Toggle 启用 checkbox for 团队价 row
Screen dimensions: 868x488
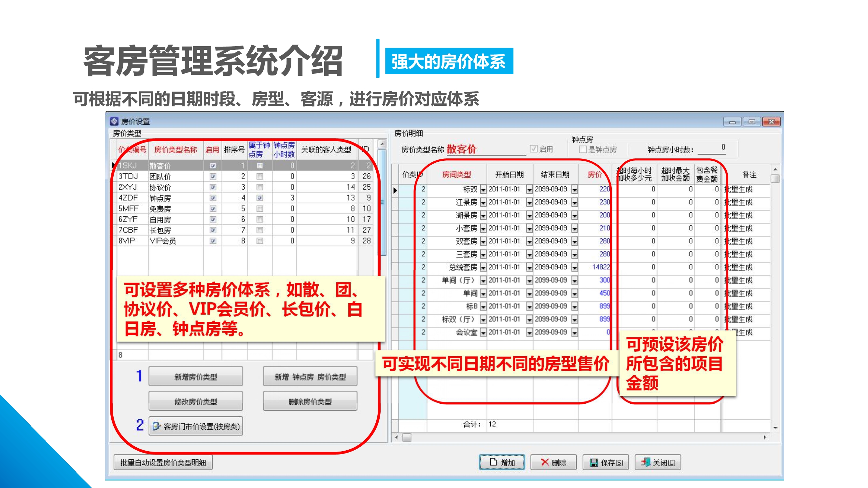(x=213, y=176)
